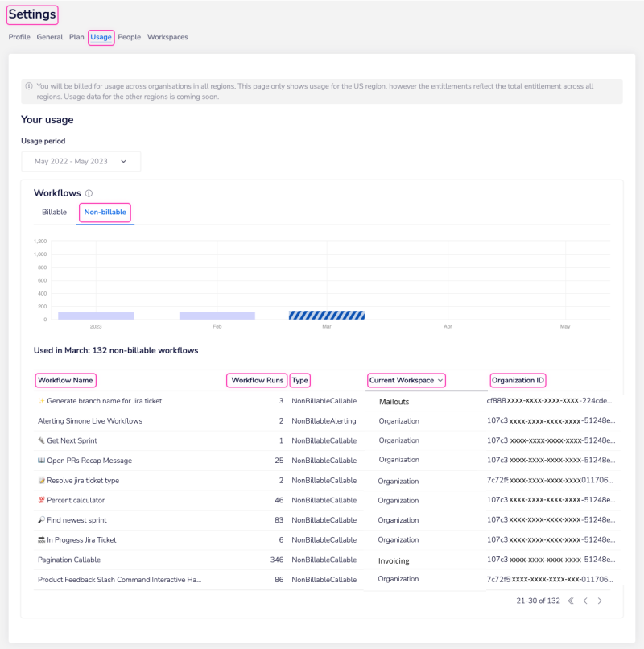Open the People settings tab
644x649 pixels.
point(129,37)
